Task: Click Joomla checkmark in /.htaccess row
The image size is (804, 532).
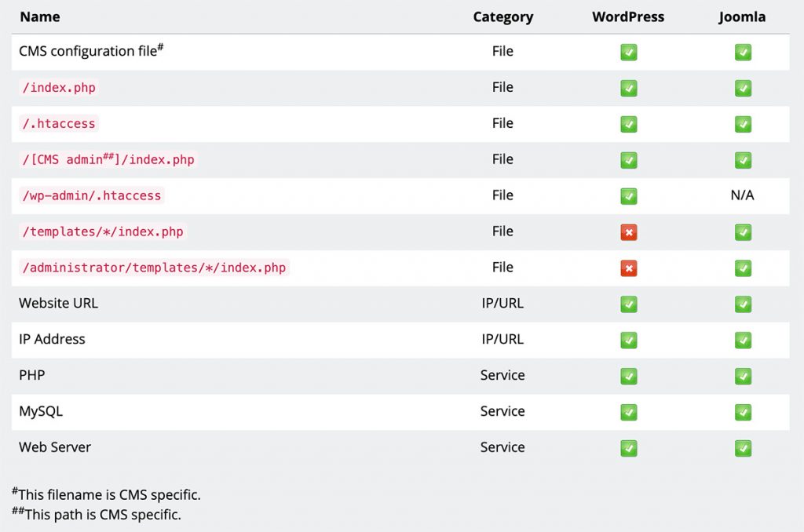Action: [x=743, y=124]
